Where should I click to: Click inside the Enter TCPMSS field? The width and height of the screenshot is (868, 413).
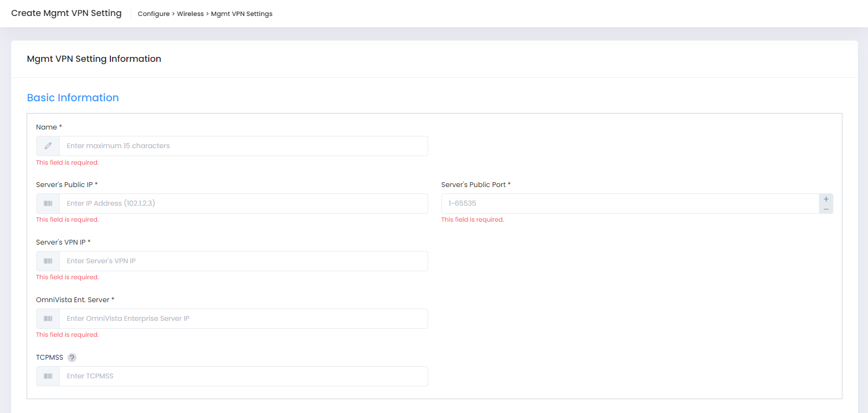(x=243, y=376)
